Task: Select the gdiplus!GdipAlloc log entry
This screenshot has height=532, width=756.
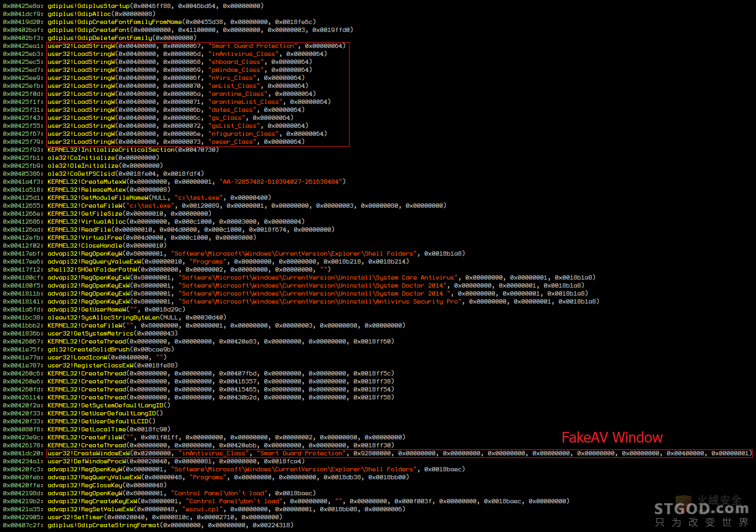Action: (x=79, y=14)
